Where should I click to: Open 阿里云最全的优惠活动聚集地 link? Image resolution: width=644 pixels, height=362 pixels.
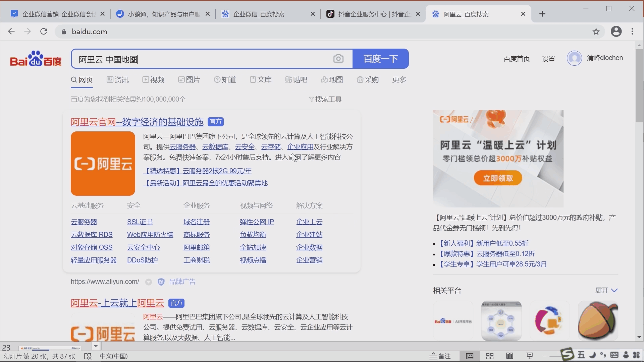click(206, 183)
